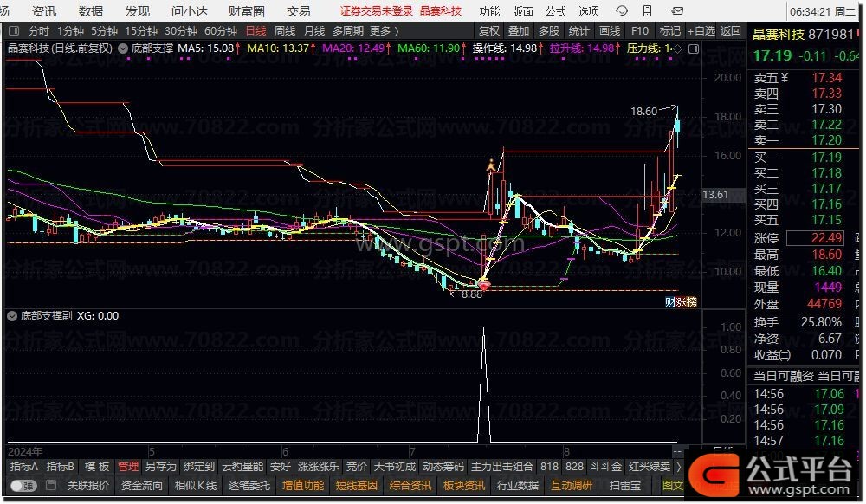Open the 功能 menu
The width and height of the screenshot is (866, 504).
[489, 11]
